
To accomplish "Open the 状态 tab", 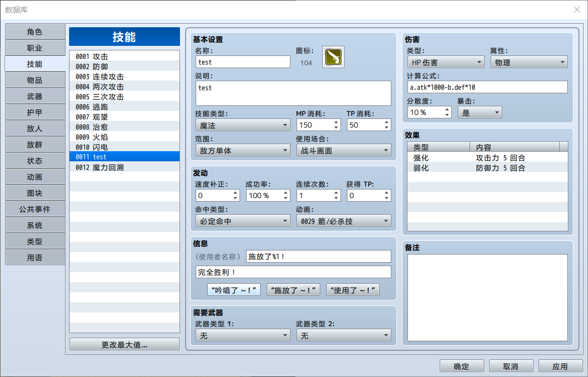I will [35, 161].
